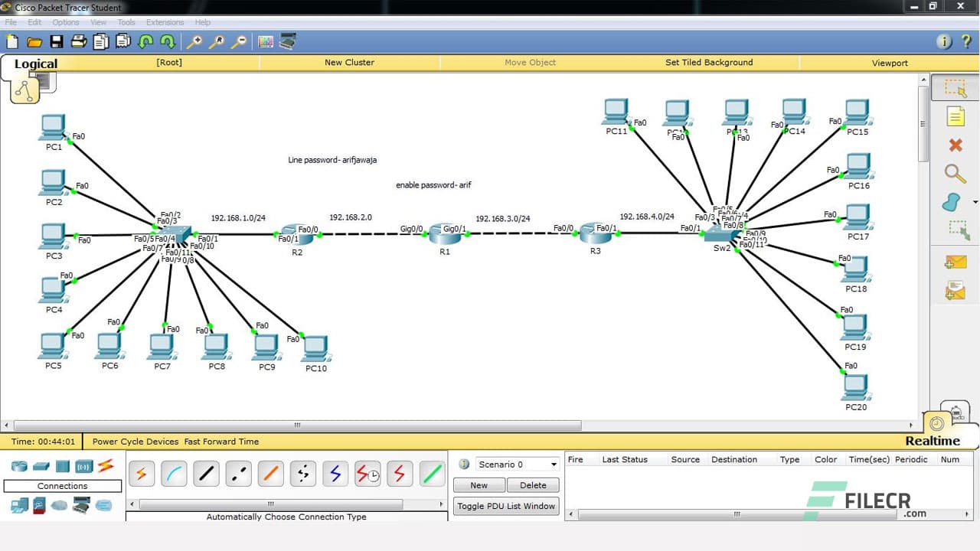Open the Extensions menu

click(x=165, y=22)
